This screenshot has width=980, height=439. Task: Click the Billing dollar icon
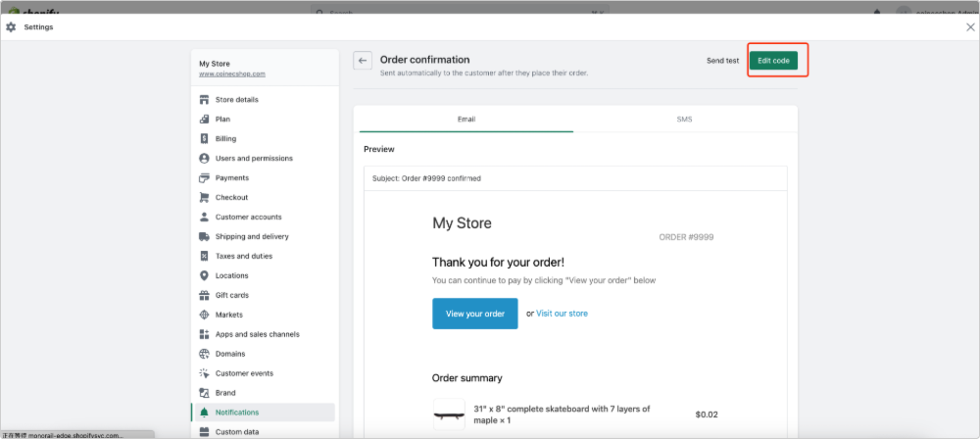[204, 139]
